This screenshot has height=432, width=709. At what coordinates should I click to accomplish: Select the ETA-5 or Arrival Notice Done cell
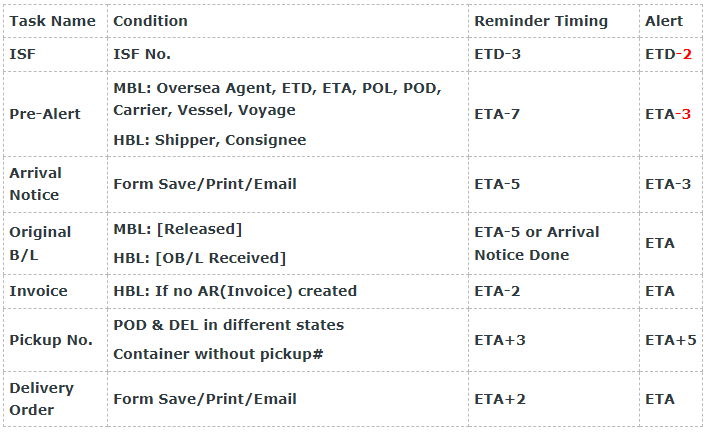[x=537, y=243]
